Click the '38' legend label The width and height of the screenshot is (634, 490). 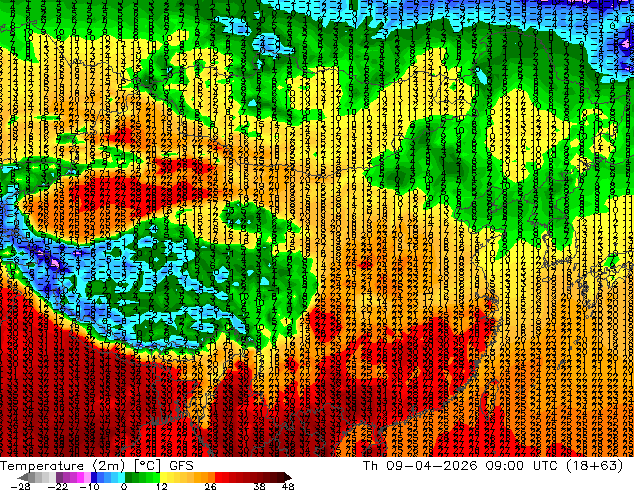point(260,486)
